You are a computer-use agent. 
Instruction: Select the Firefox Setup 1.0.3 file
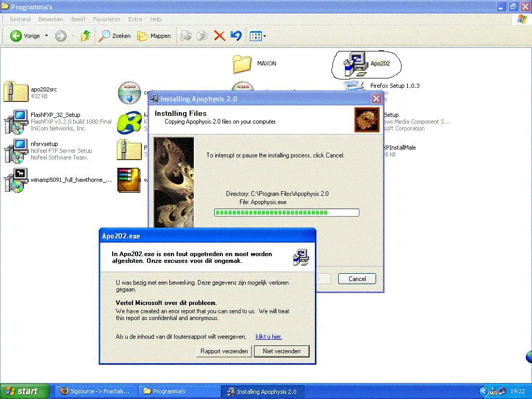click(x=395, y=86)
